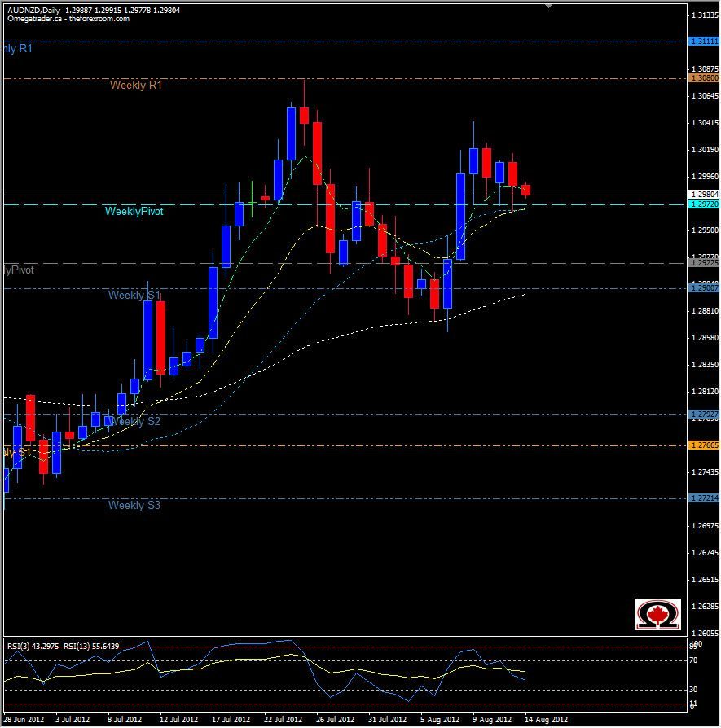
Task: Select the Weekly S1 line label
Action: click(134, 296)
